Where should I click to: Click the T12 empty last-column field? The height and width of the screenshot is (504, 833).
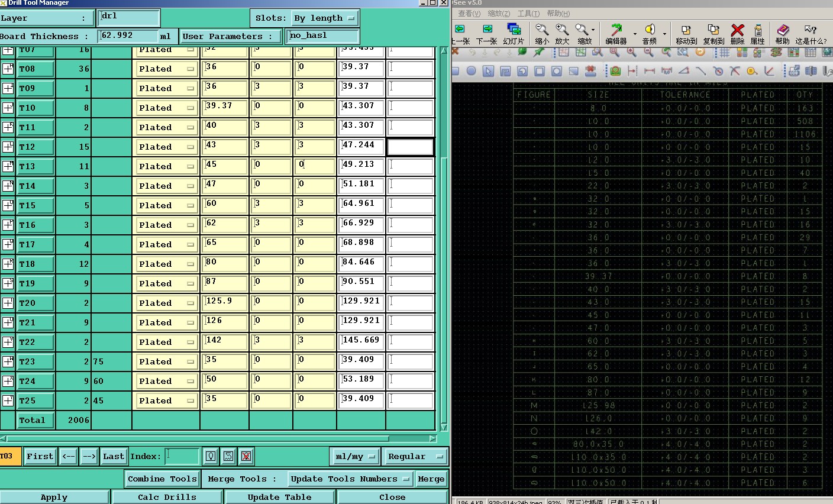[411, 147]
